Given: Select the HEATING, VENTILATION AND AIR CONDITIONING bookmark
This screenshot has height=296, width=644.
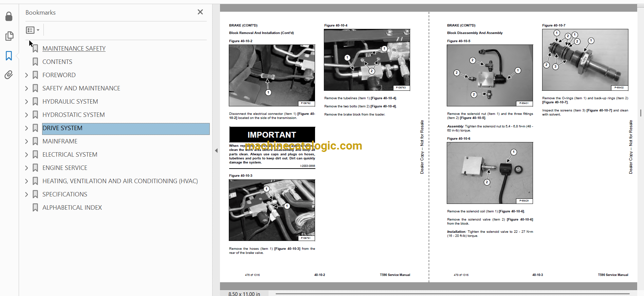Looking at the screenshot, I should [x=120, y=181].
